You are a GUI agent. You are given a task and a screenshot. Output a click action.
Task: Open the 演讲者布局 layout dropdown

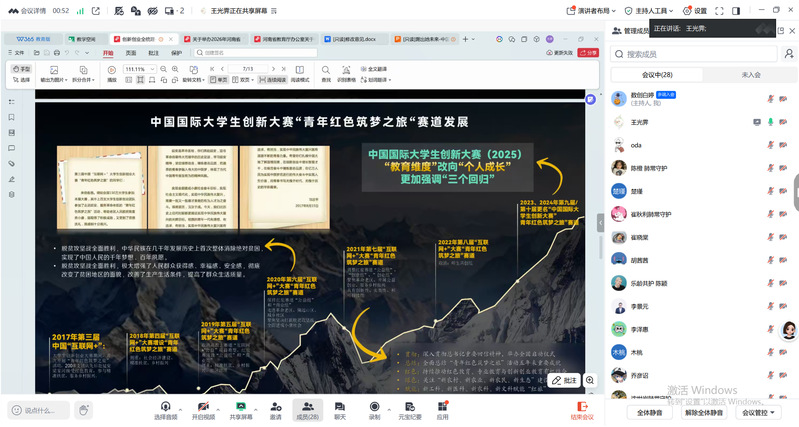pyautogui.click(x=591, y=10)
